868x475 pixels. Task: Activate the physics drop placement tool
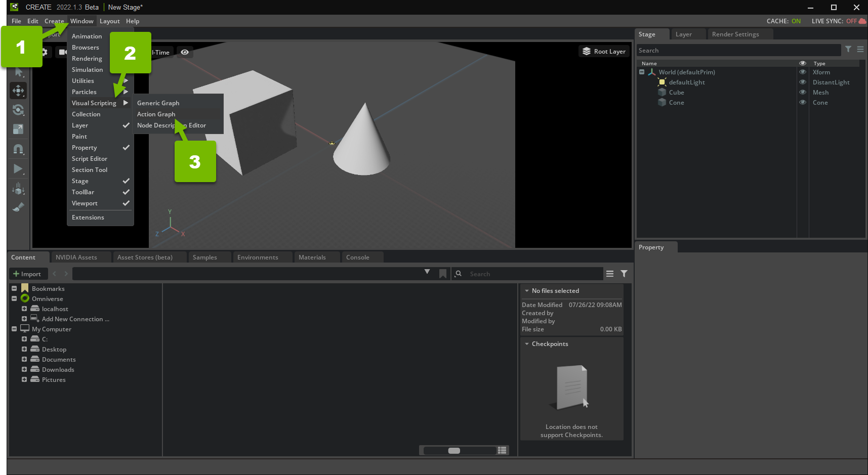click(x=18, y=189)
